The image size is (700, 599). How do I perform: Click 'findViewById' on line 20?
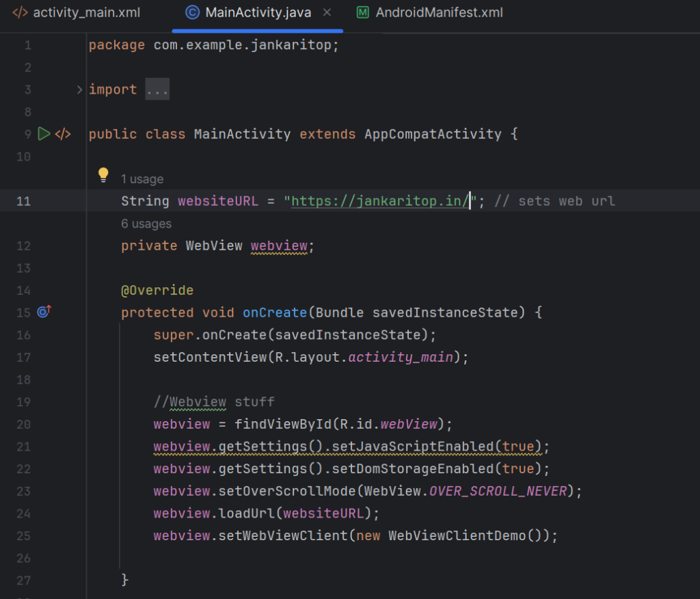pyautogui.click(x=283, y=425)
